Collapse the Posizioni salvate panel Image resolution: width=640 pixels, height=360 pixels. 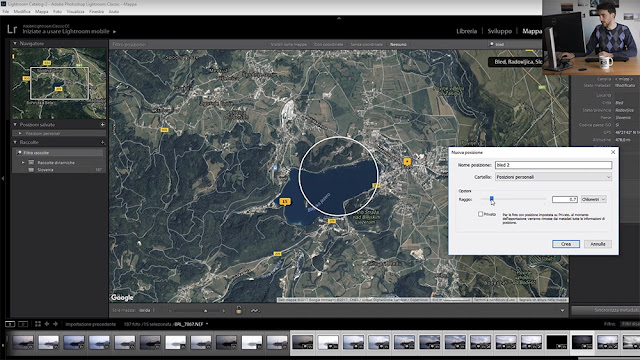15,124
